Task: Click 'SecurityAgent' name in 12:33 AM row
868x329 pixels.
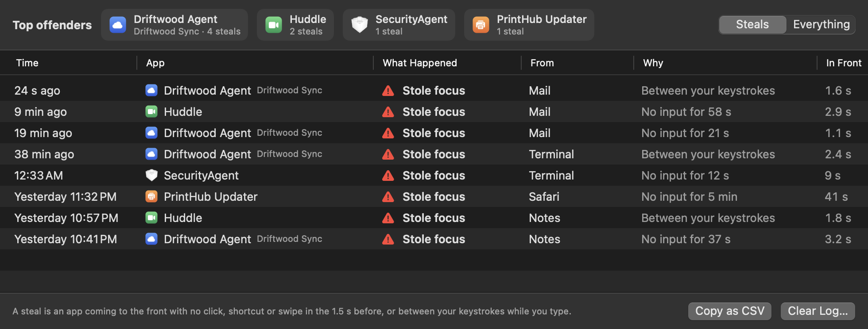Action: click(x=201, y=176)
